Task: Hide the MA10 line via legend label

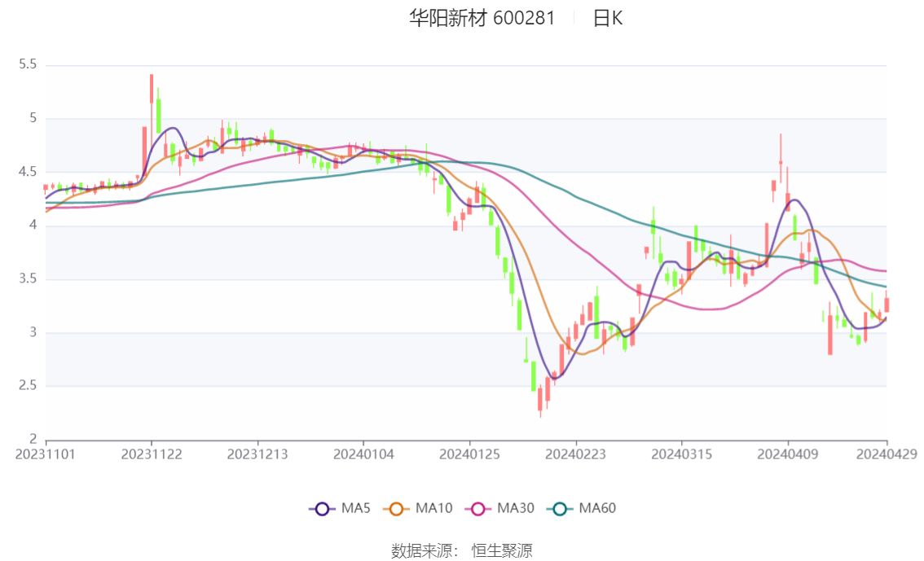Action: pyautogui.click(x=433, y=508)
